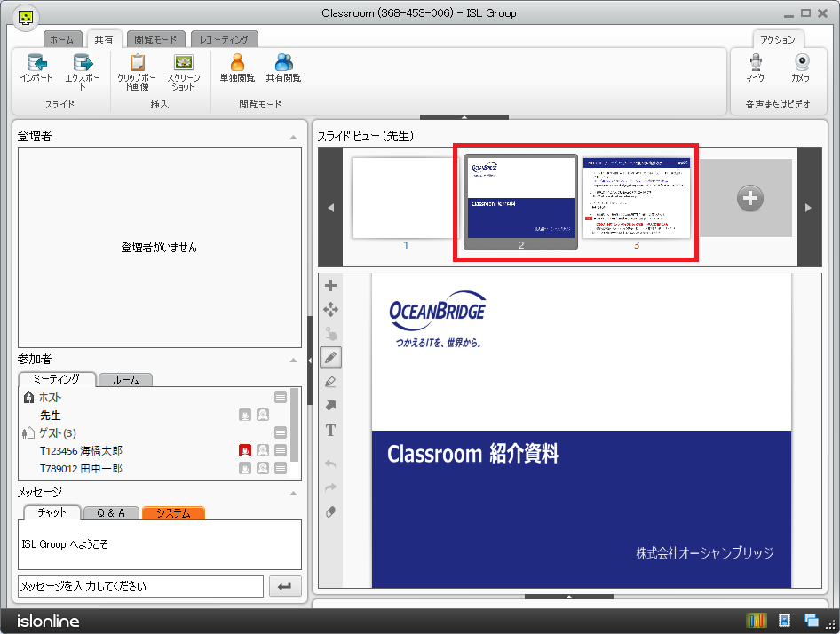Viewport: 840px width, 634px height.
Task: Turn on the microphone (マイク)
Action: (756, 67)
